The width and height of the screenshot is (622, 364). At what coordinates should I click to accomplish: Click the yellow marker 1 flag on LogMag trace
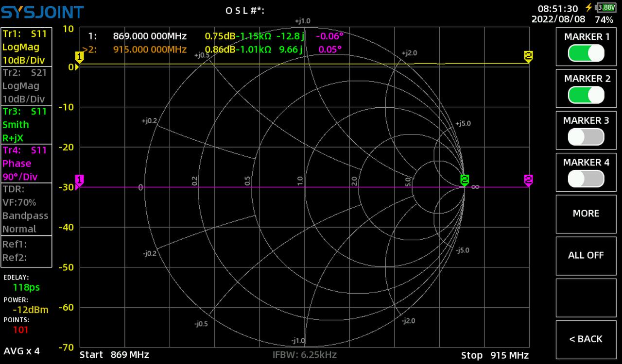point(80,57)
